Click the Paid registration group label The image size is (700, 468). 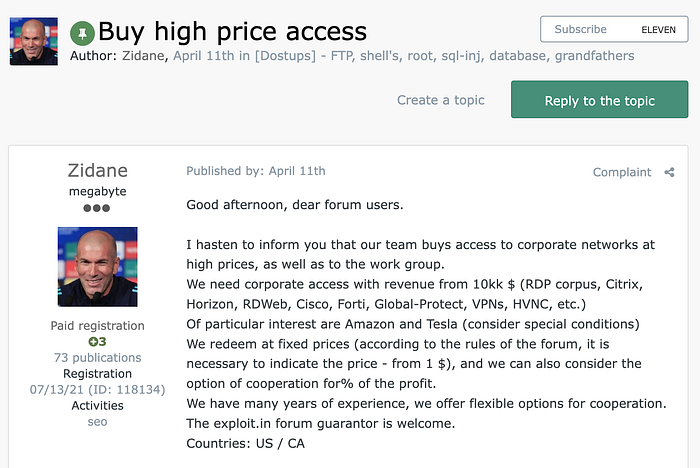97,326
